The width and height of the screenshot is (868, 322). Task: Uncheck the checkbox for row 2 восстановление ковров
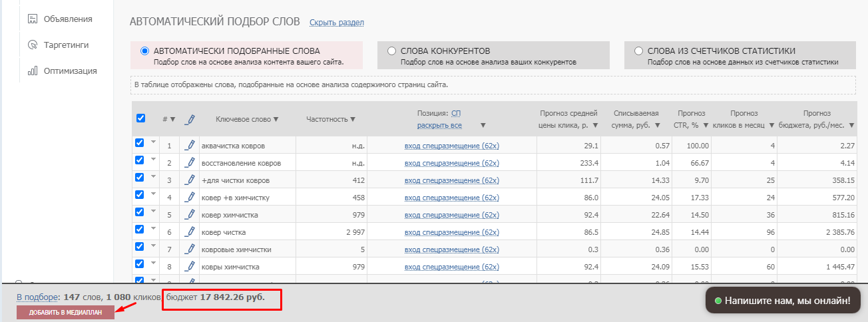click(140, 160)
